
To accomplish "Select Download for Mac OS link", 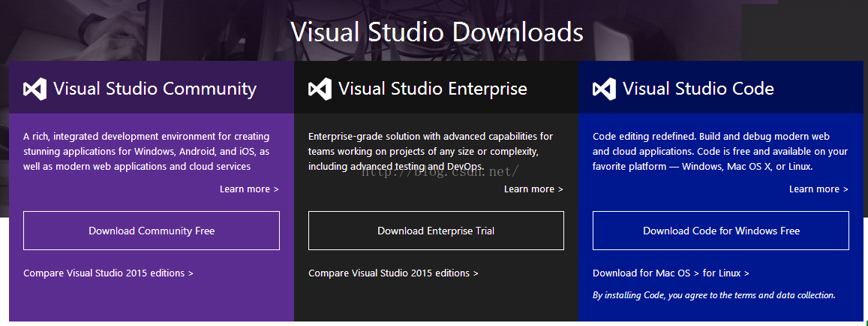I will 647,273.
